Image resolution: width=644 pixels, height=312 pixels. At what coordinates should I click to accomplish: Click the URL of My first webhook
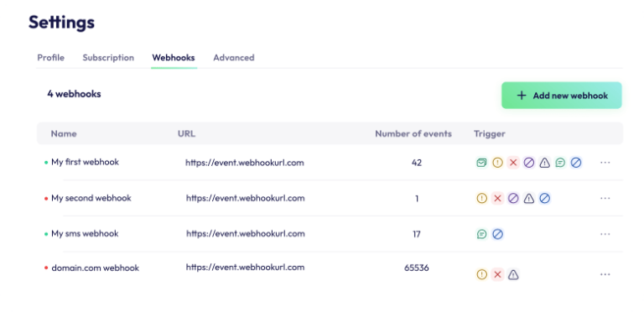click(x=245, y=163)
